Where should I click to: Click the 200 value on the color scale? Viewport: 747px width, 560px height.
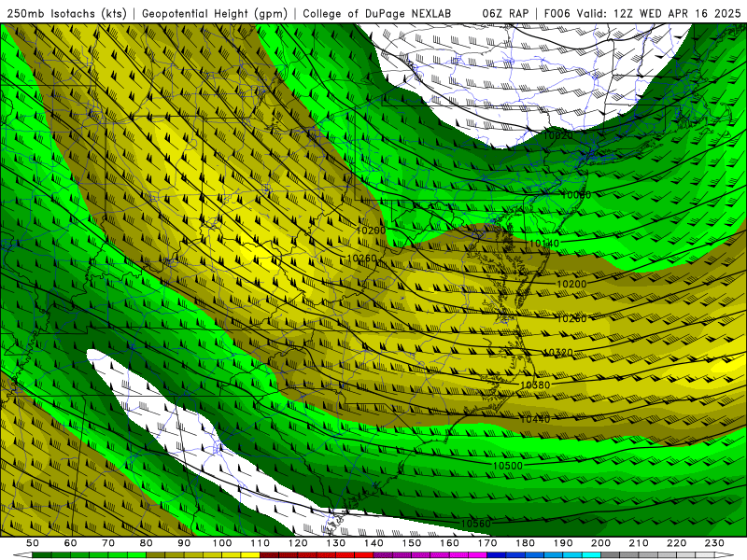point(600,543)
